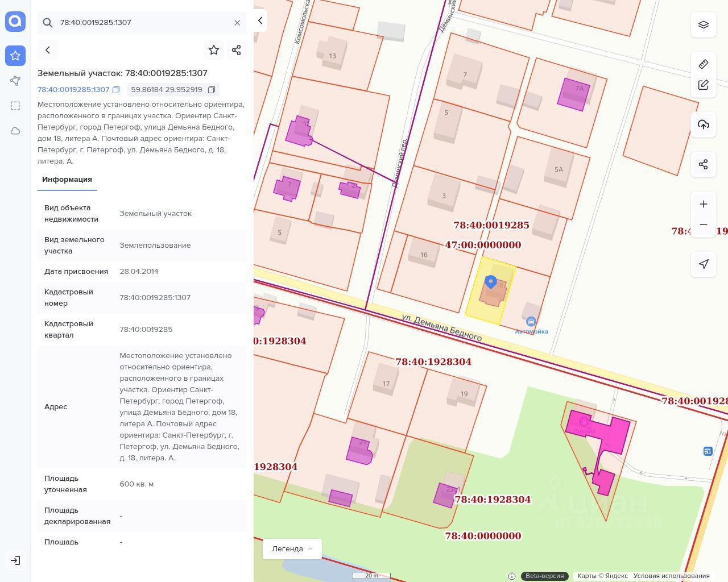Locate me with the navigation arrow icon

coord(704,264)
